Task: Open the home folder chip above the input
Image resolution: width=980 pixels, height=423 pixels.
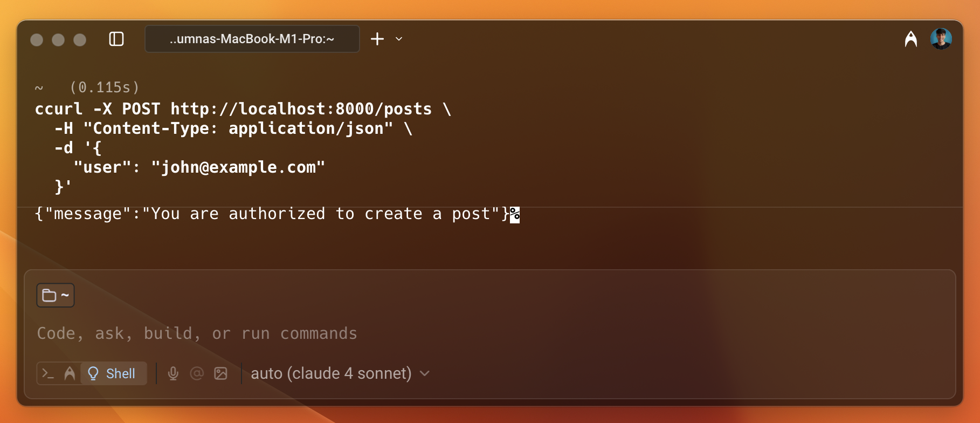Action: [55, 295]
